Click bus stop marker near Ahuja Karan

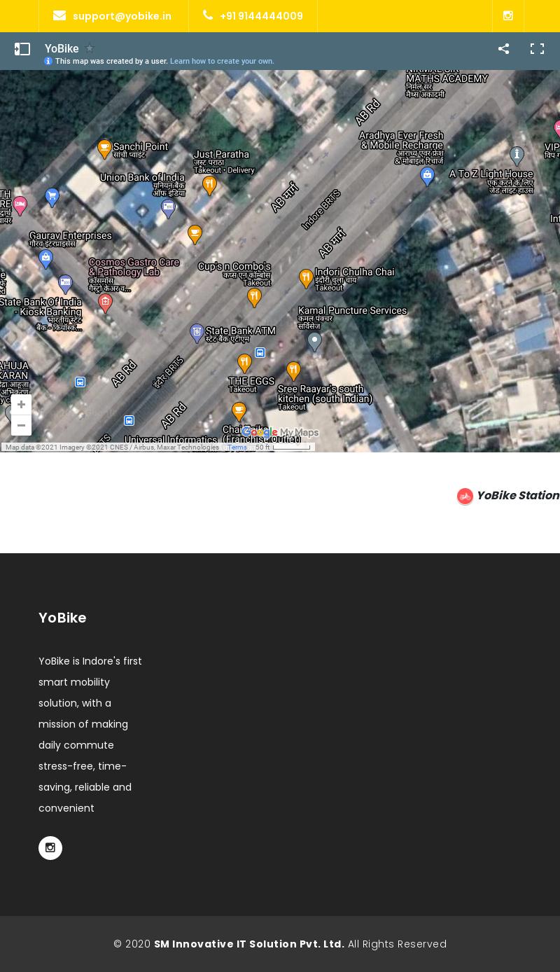[x=80, y=382]
